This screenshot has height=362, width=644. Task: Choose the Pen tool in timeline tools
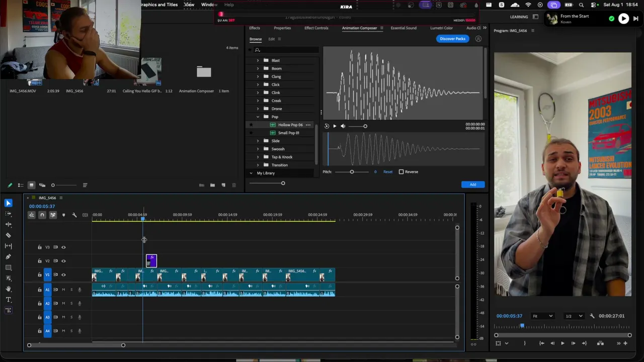[x=9, y=256]
